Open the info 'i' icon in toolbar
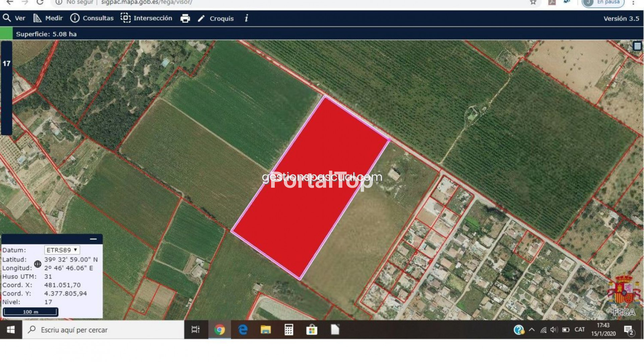 coord(246,18)
